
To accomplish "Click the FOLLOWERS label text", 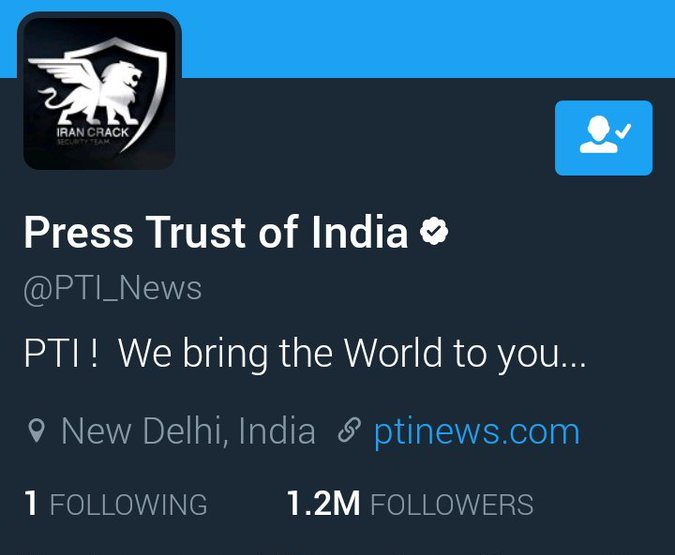I will coord(452,504).
